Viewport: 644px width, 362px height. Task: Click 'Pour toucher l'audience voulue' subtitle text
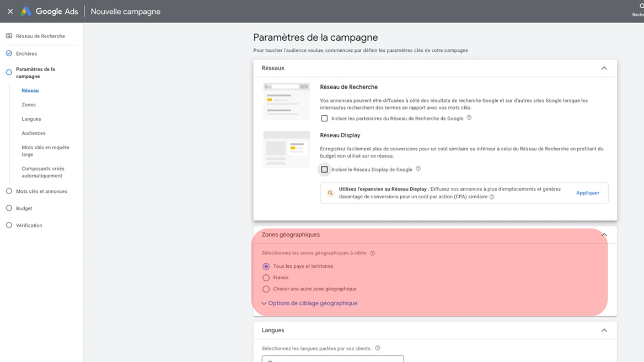pos(361,51)
